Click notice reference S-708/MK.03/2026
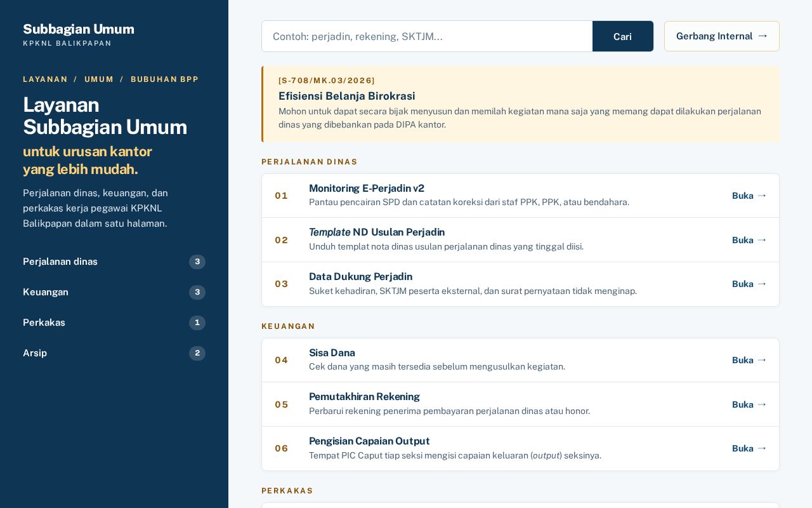This screenshot has height=508, width=812. click(327, 81)
